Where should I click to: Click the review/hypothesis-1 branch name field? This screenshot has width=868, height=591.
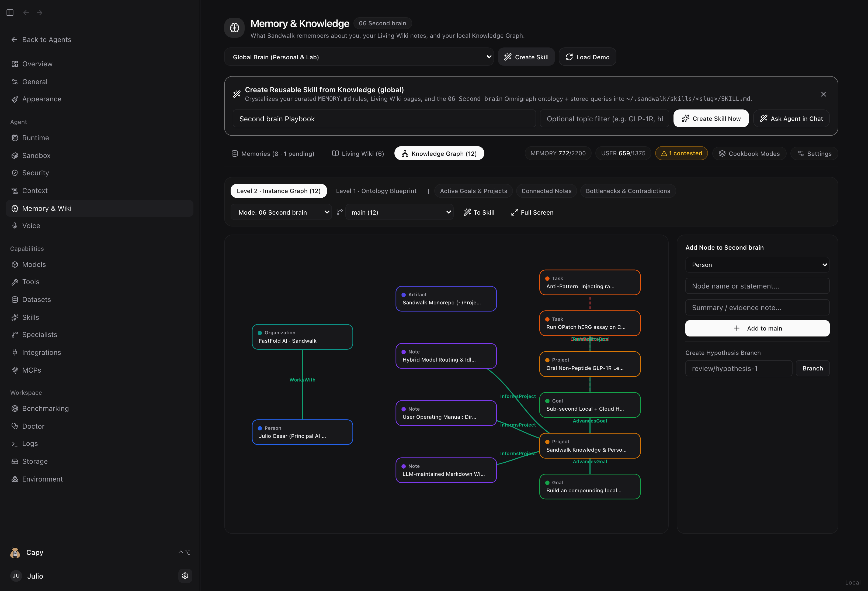click(738, 369)
